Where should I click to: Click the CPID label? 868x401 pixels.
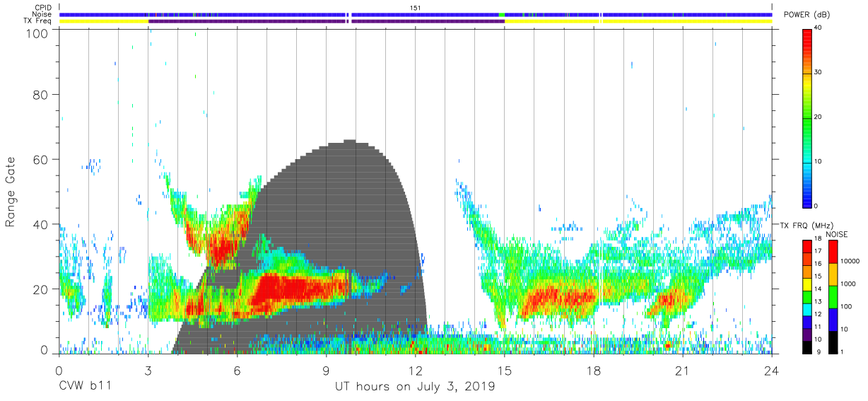(x=42, y=8)
